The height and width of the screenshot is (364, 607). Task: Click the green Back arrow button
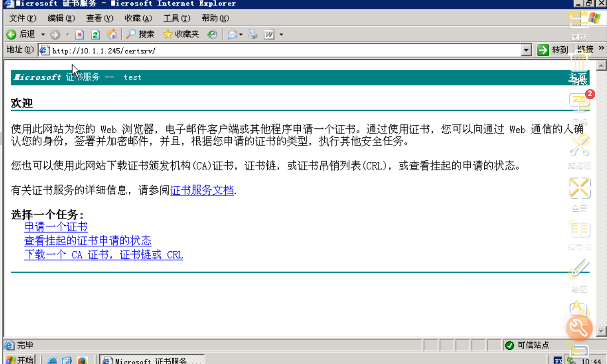coord(11,35)
